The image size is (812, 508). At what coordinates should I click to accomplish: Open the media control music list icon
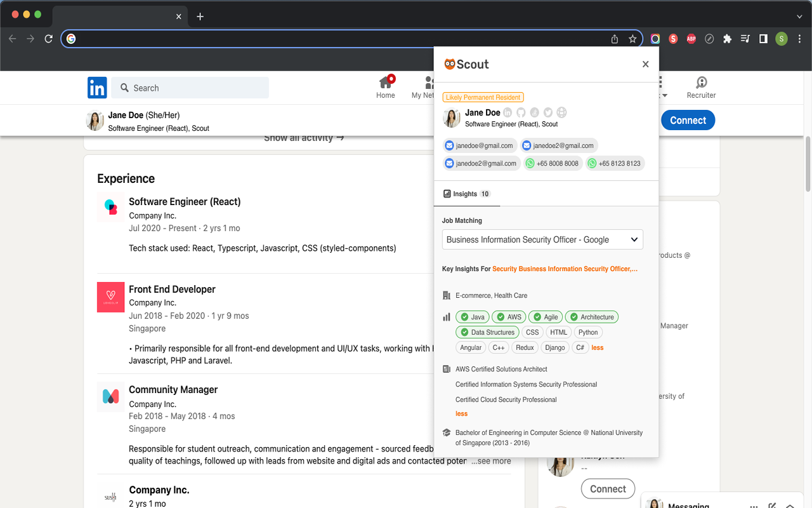point(745,39)
